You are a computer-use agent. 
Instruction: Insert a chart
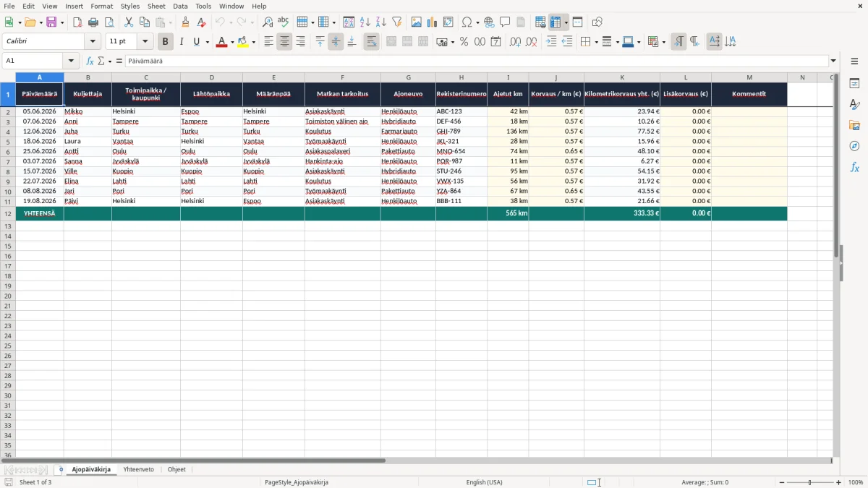pyautogui.click(x=433, y=22)
